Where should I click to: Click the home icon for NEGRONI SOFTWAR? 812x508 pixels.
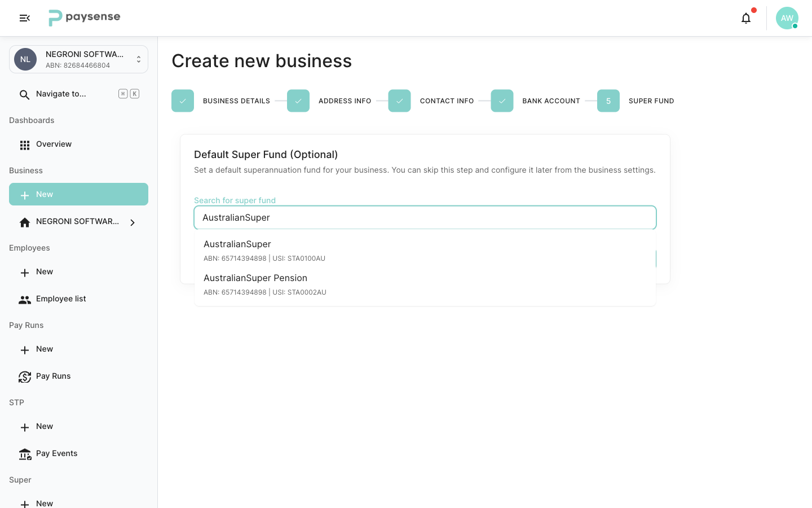[25, 222]
